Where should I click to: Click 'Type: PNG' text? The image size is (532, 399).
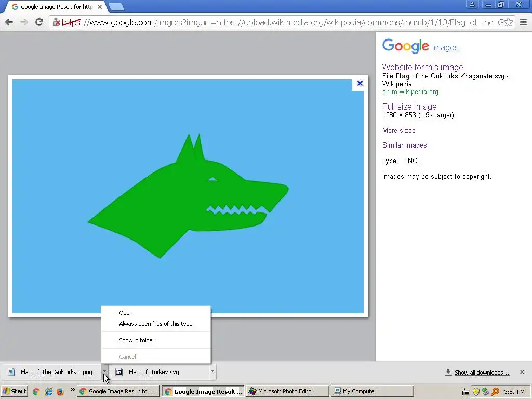coord(400,161)
